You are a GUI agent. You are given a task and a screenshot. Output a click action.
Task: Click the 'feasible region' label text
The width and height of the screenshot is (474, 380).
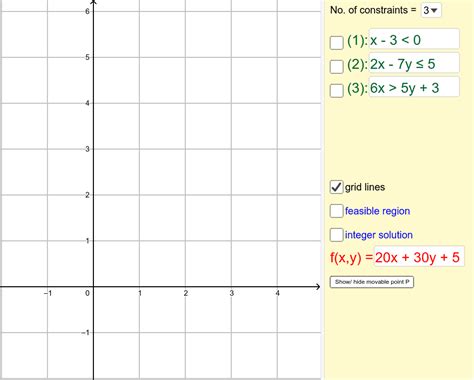coord(377,211)
